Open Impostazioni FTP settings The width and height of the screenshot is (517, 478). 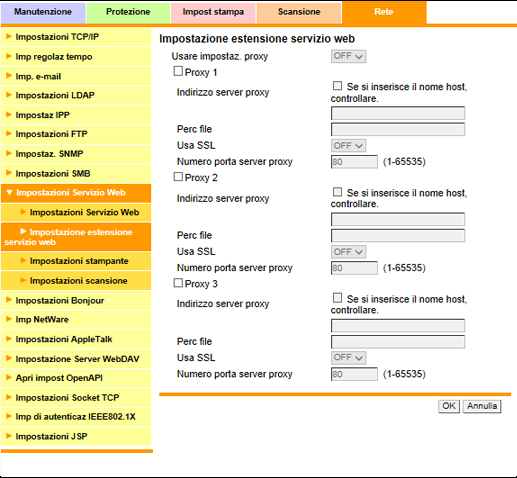[76, 134]
